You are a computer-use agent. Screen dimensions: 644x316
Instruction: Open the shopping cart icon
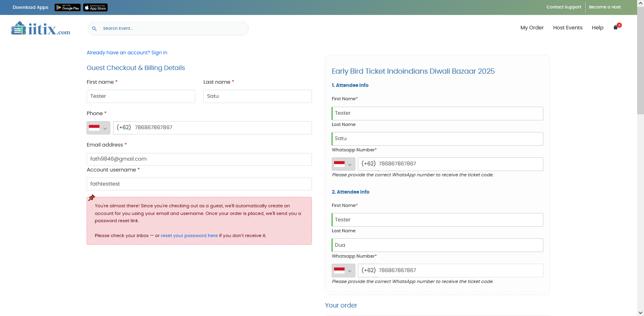point(615,27)
